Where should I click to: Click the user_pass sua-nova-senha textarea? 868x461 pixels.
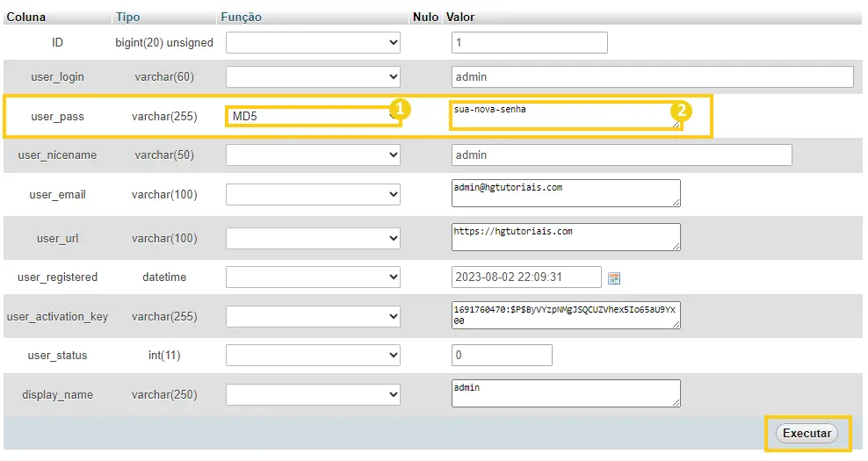coord(566,115)
